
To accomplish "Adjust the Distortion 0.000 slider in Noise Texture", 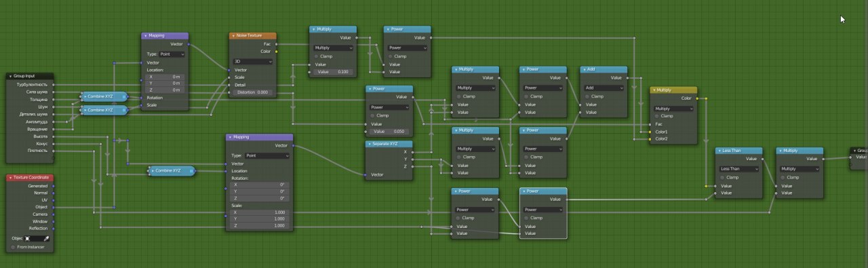I will pyautogui.click(x=253, y=92).
